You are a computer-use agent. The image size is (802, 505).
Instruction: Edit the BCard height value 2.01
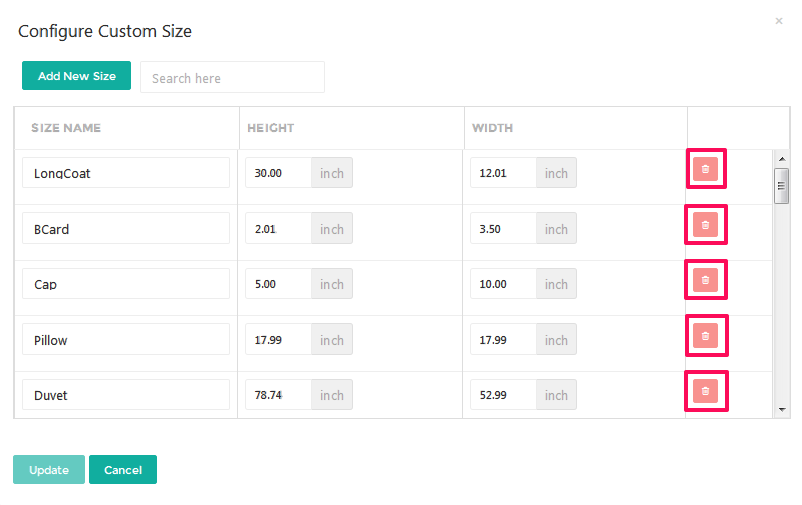[x=278, y=229]
